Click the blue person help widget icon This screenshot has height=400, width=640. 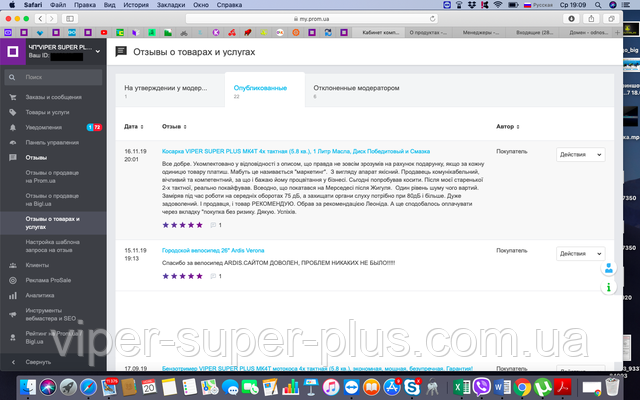[x=609, y=268]
